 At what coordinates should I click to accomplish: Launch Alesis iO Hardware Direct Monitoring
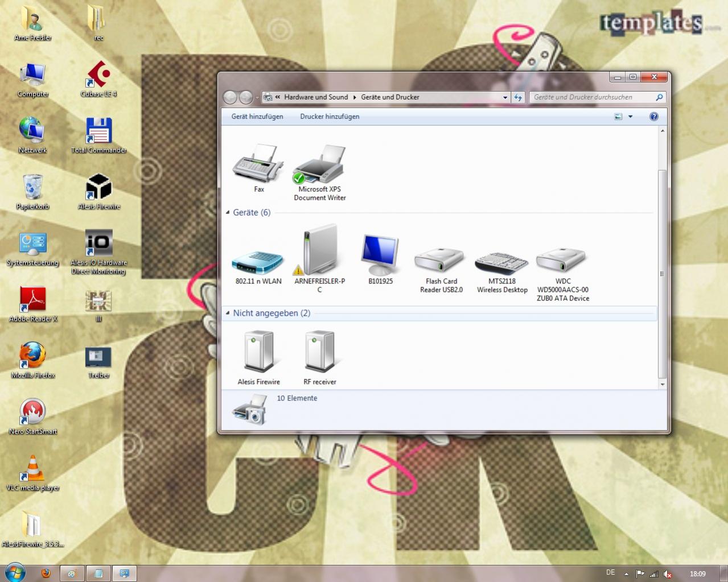coord(98,252)
